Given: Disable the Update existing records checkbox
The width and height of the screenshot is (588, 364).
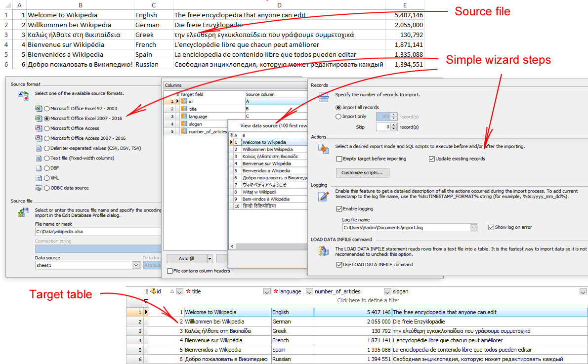Looking at the screenshot, I should pos(432,159).
